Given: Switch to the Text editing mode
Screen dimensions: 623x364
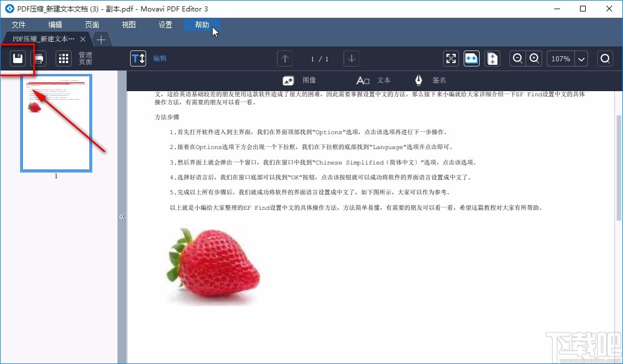Looking at the screenshot, I should 374,80.
